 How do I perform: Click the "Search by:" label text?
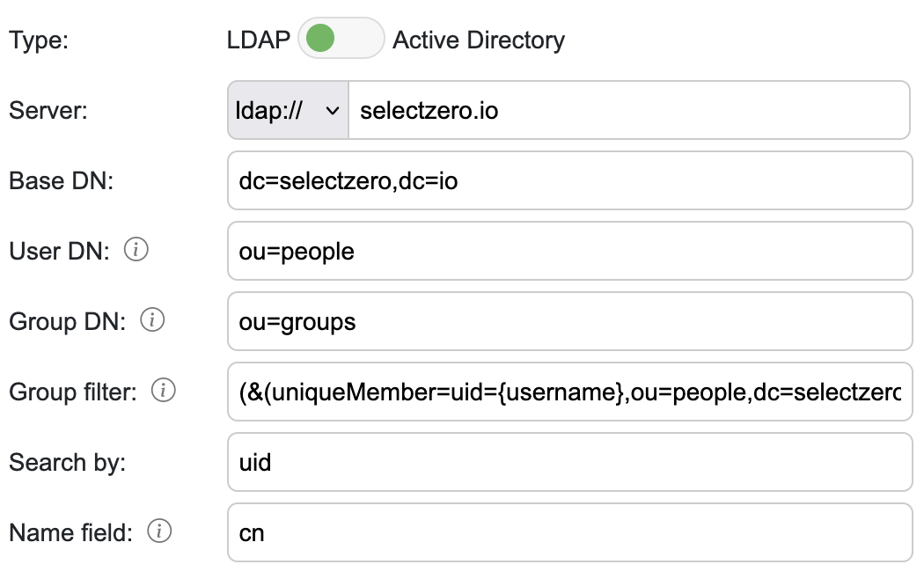click(68, 462)
